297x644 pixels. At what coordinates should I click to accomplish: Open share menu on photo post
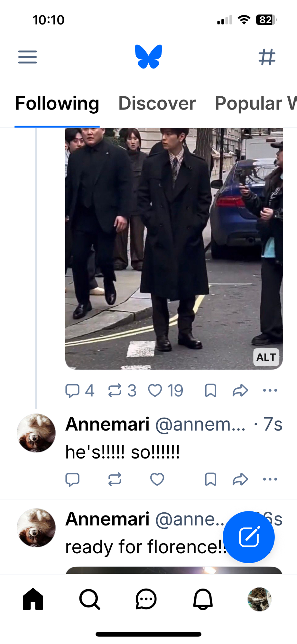click(x=240, y=391)
